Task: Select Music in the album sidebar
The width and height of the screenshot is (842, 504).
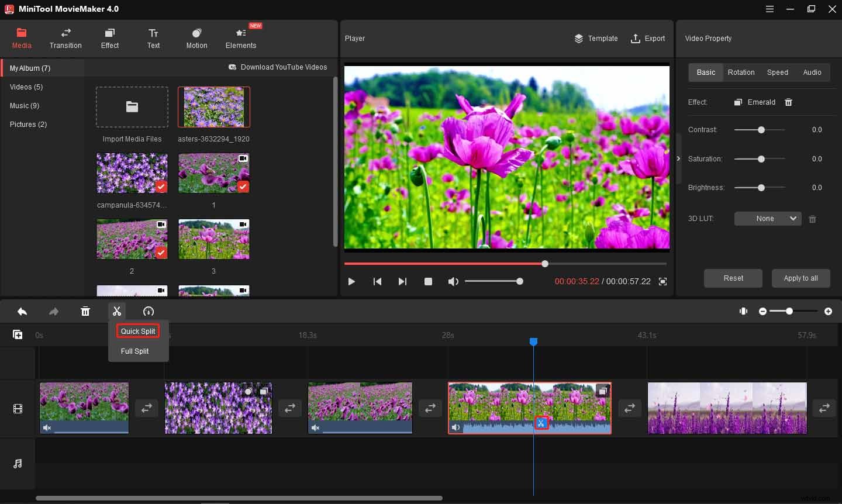Action: (x=25, y=105)
